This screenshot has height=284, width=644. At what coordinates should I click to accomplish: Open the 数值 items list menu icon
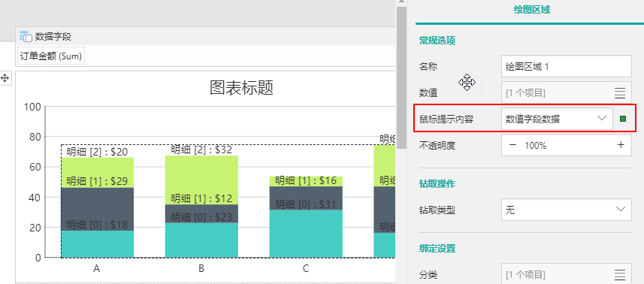[x=620, y=93]
